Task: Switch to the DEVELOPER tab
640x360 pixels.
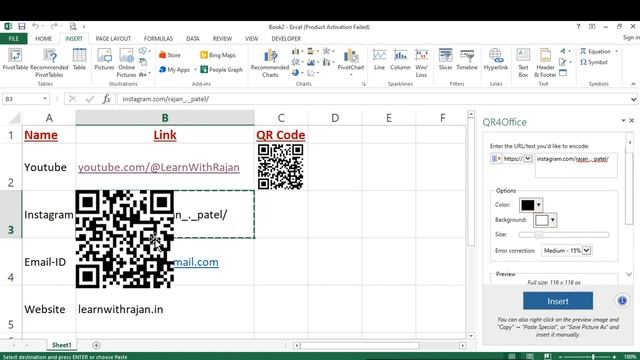Action: [286, 38]
